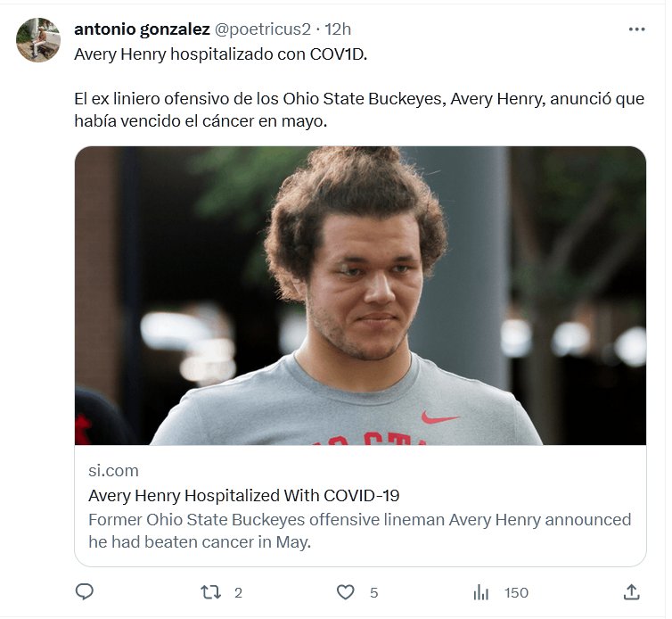Like the tweet with the heart icon
This screenshot has height=619, width=672.
coord(346,591)
